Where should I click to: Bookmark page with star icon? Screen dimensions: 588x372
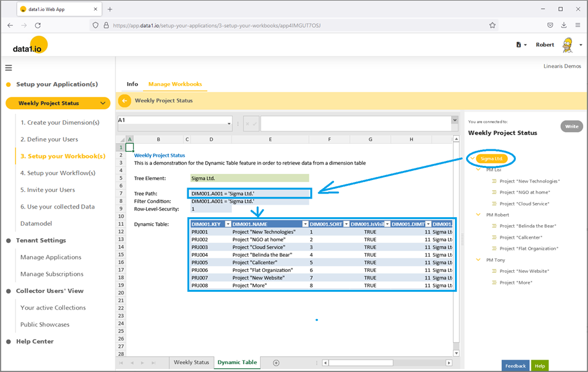(x=492, y=25)
